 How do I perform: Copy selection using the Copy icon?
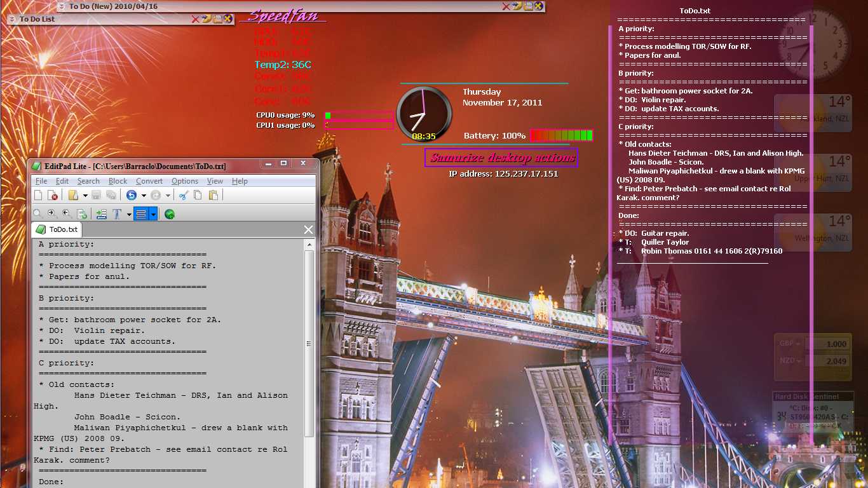198,195
